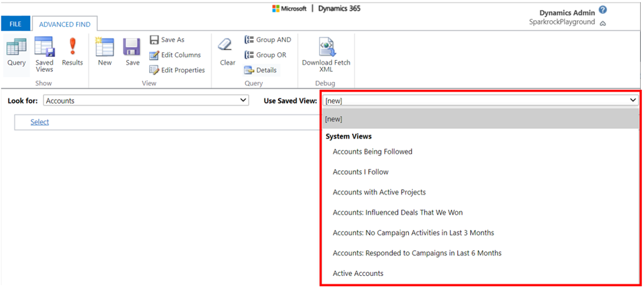Click the Select link in the criteria box
The image size is (644, 289).
point(40,122)
